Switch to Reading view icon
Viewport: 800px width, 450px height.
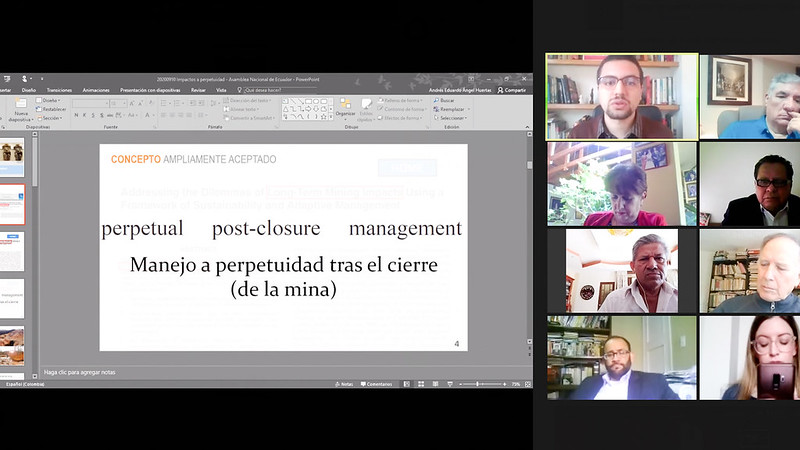[435, 384]
